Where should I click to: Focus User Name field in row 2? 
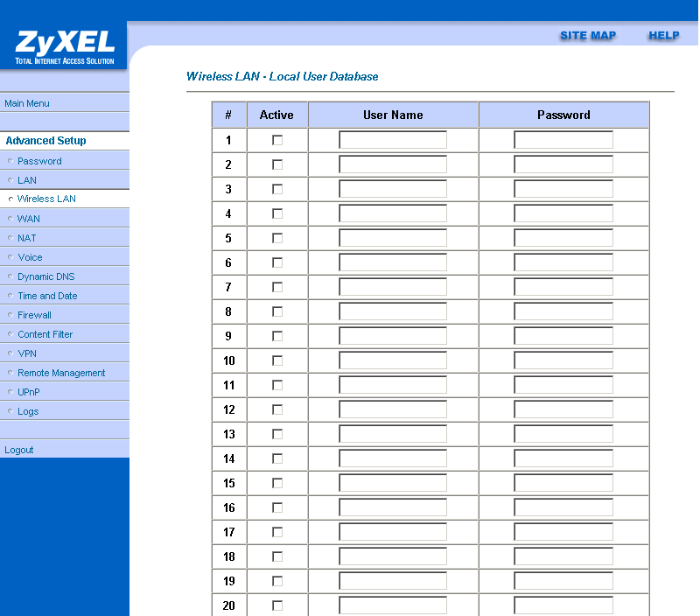(x=393, y=164)
